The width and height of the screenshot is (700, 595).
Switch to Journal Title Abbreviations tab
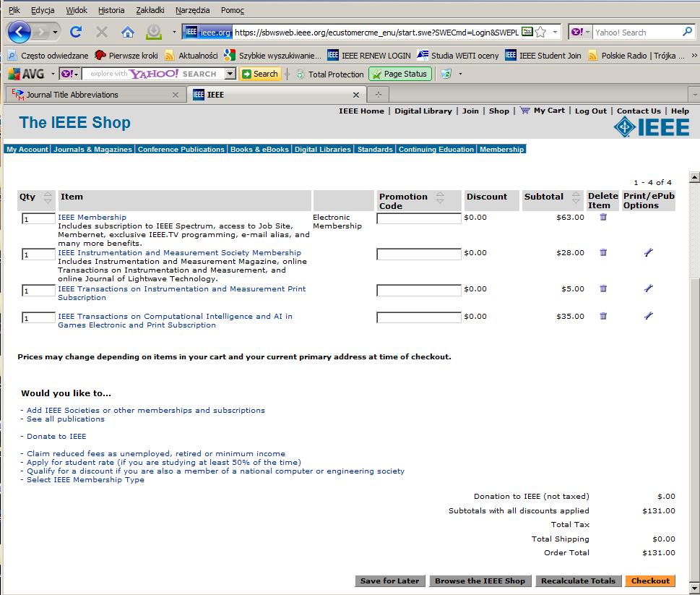[95, 95]
